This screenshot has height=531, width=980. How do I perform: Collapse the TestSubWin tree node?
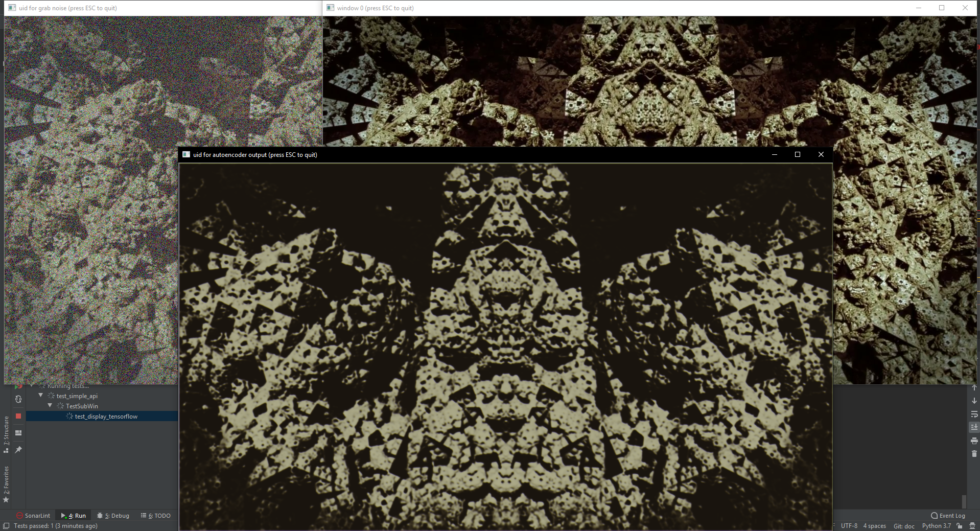click(x=50, y=406)
